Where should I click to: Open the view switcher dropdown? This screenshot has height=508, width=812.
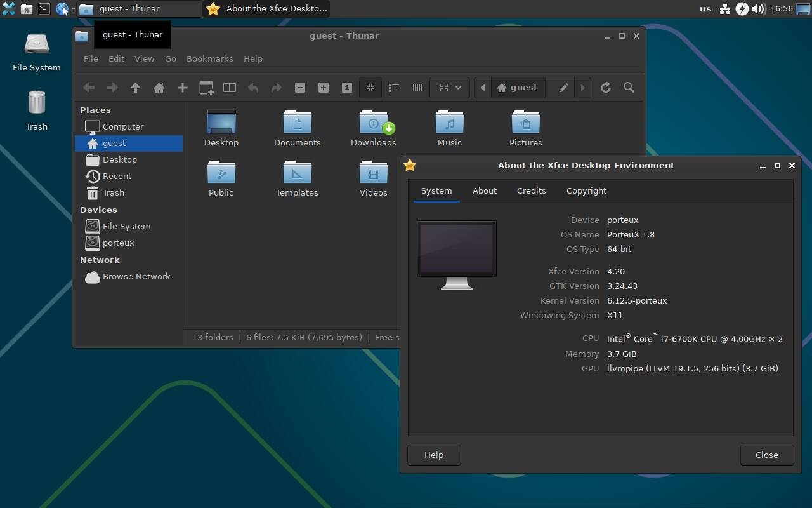450,88
